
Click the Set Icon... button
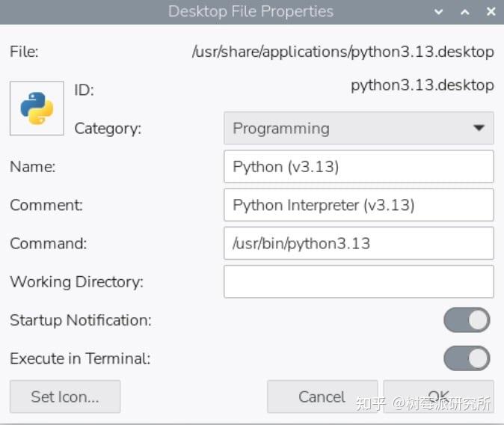65,397
